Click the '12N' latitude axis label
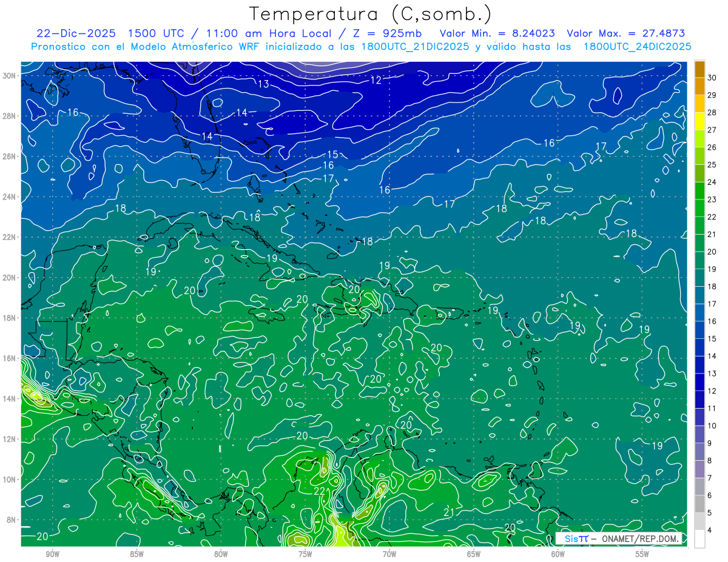Viewport: 728px width, 562px height. (x=9, y=438)
